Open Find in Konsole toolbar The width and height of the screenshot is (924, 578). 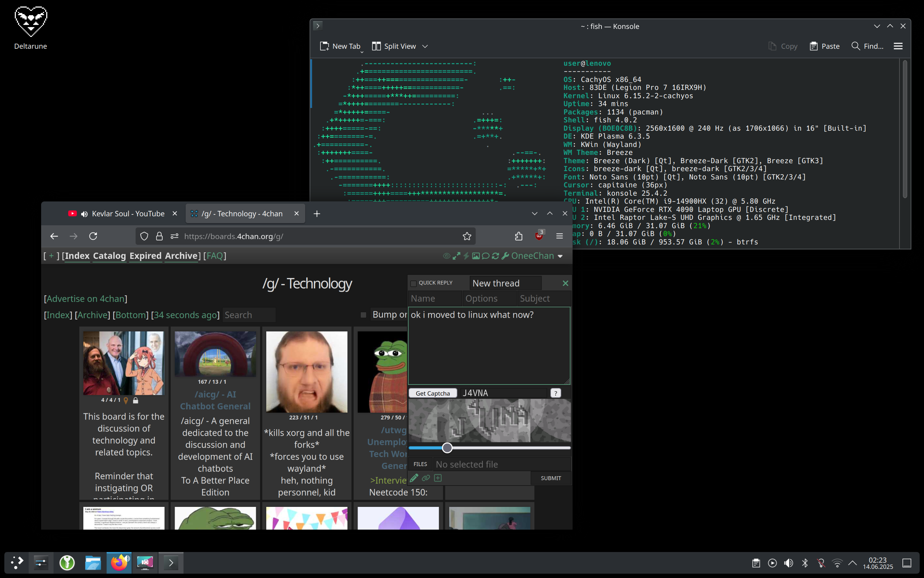(867, 46)
